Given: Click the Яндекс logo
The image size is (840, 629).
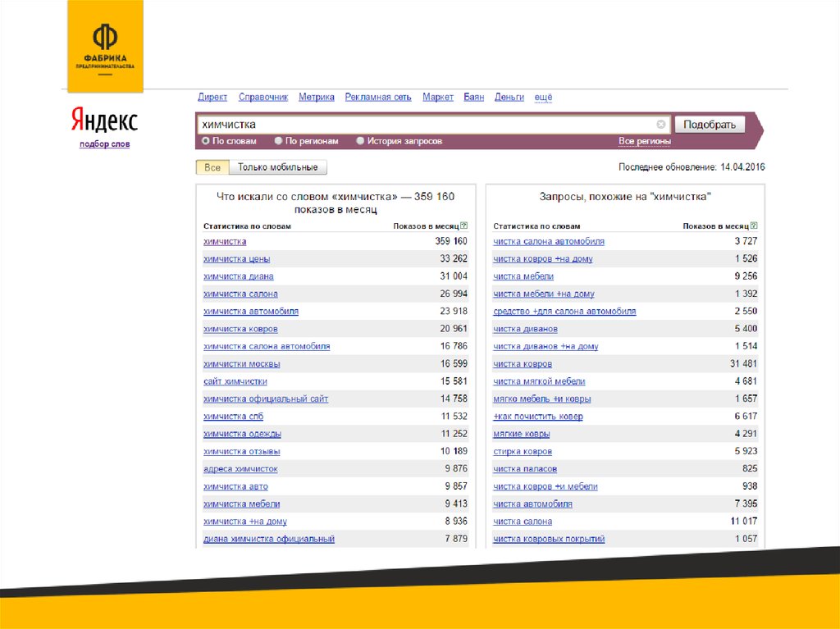Looking at the screenshot, I should pos(104,121).
